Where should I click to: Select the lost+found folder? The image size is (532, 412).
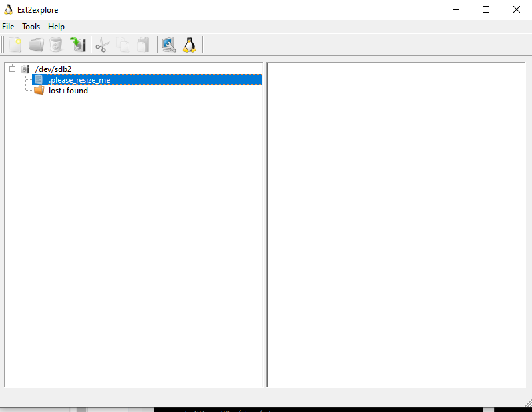coord(68,91)
